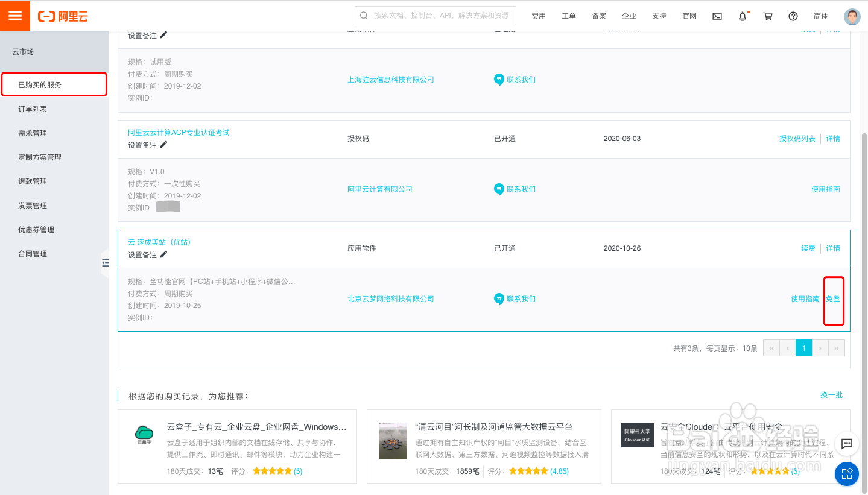Open “清云河目”河长制 recommendation title
868x495 pixels.
pyautogui.click(x=494, y=427)
